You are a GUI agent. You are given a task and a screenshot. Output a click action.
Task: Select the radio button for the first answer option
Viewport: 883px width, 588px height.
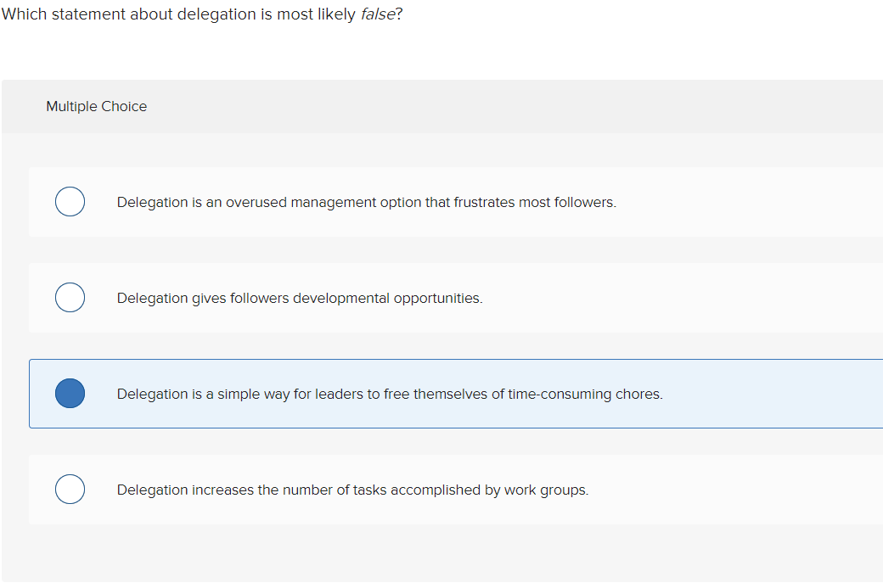coord(70,201)
